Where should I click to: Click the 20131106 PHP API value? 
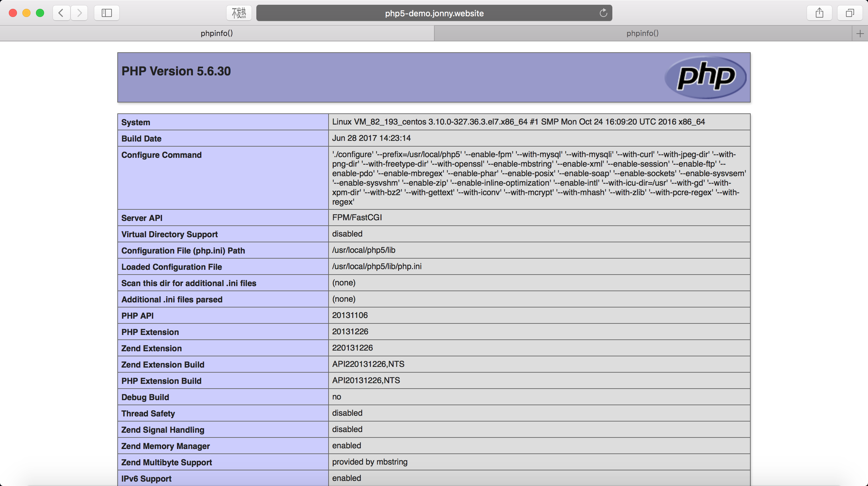[350, 315]
